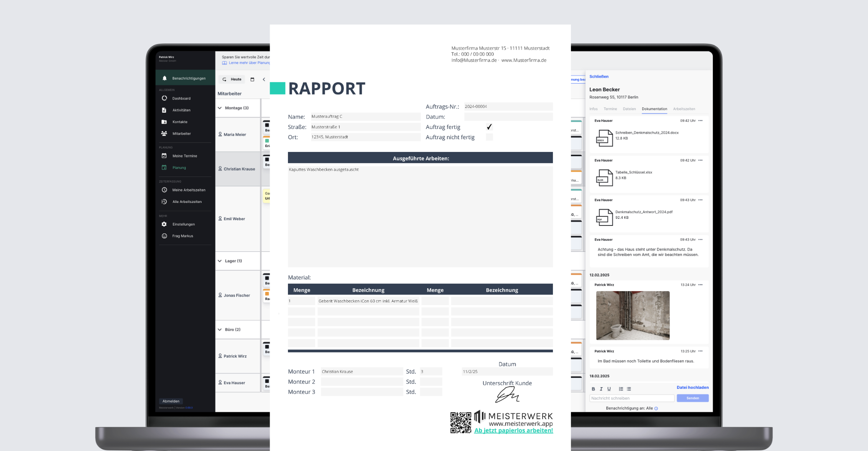Switch to the Infos tab
Screen dimensions: 868x451
point(593,109)
